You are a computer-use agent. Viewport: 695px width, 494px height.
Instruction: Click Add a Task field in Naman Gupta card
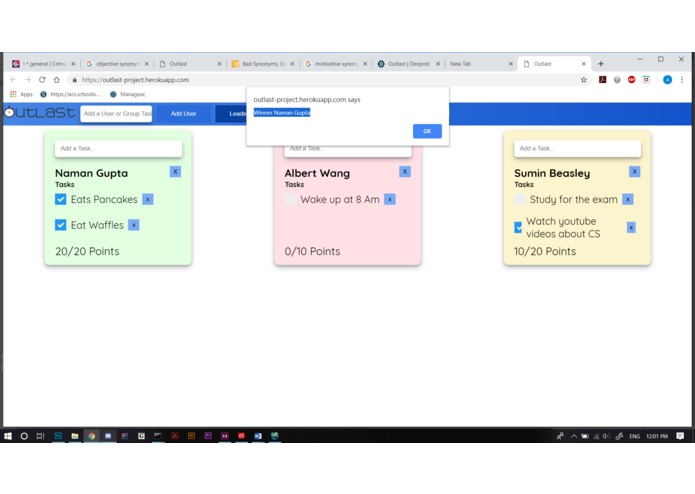click(118, 148)
